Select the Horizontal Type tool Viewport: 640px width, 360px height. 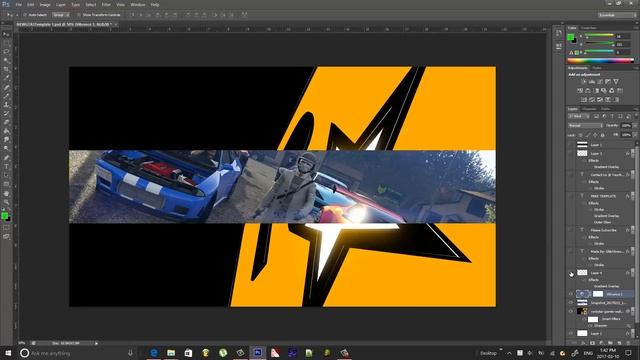[x=6, y=167]
